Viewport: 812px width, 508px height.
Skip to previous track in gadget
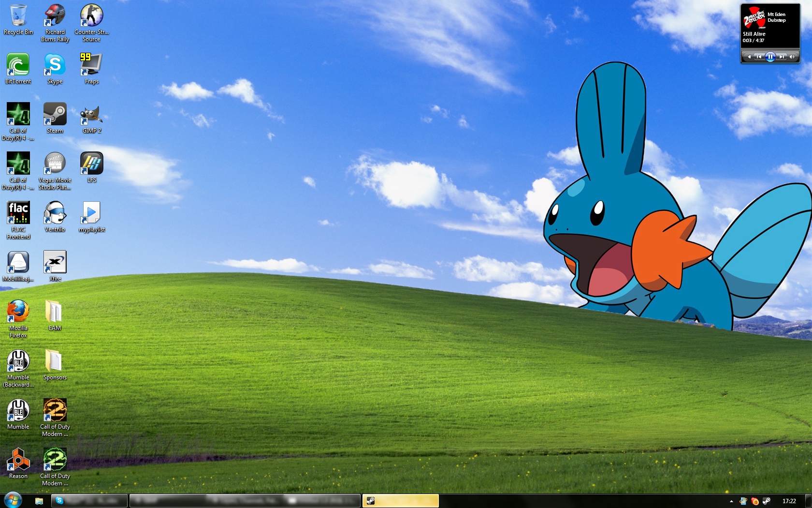759,57
